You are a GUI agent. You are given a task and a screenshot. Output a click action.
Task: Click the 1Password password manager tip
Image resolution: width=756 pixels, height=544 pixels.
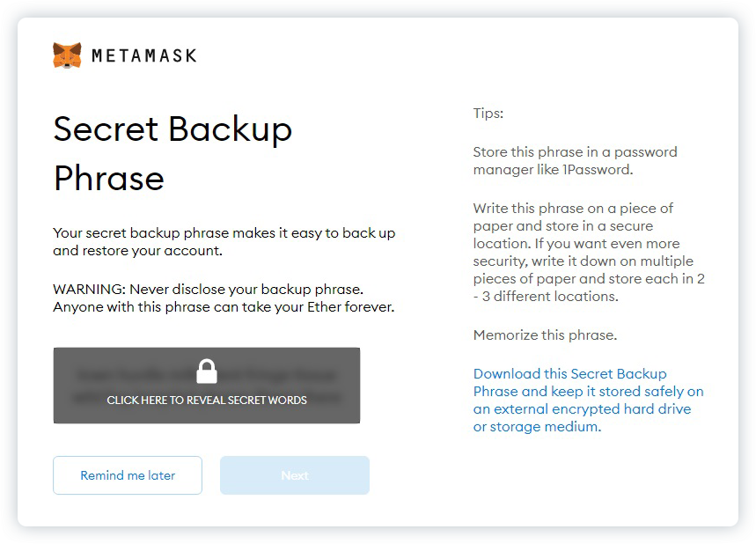(576, 160)
